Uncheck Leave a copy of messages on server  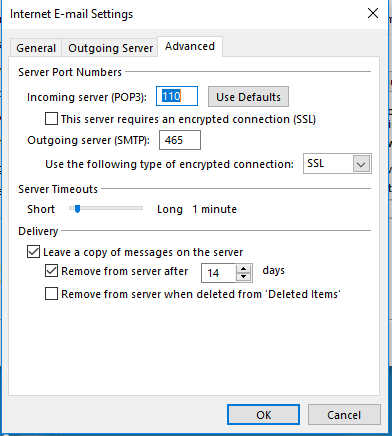tap(33, 252)
